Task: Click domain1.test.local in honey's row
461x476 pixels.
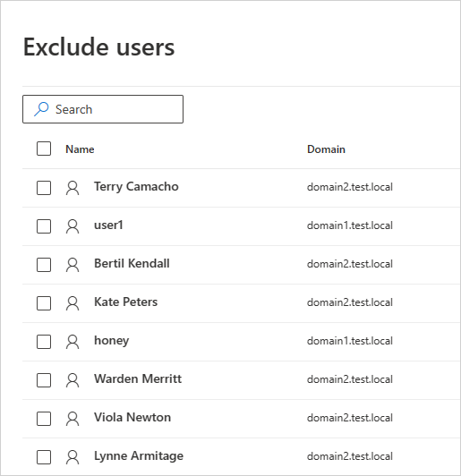Action: point(350,341)
